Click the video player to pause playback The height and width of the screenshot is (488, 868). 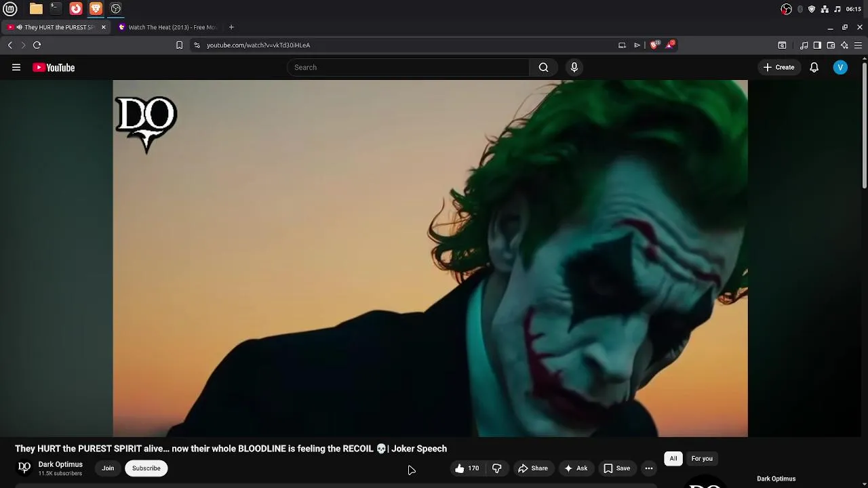[430, 258]
